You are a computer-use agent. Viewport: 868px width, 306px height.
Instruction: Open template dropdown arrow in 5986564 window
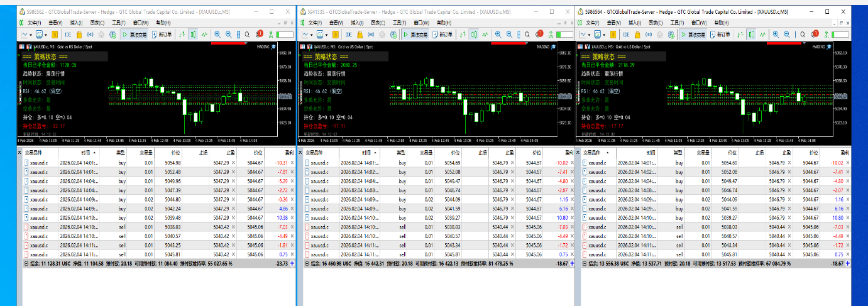[604, 35]
